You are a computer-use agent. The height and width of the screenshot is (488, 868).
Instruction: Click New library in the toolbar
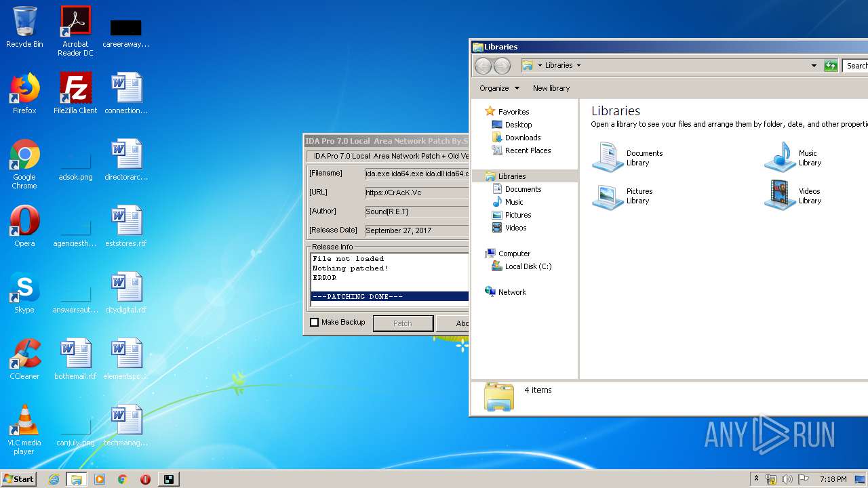point(551,88)
